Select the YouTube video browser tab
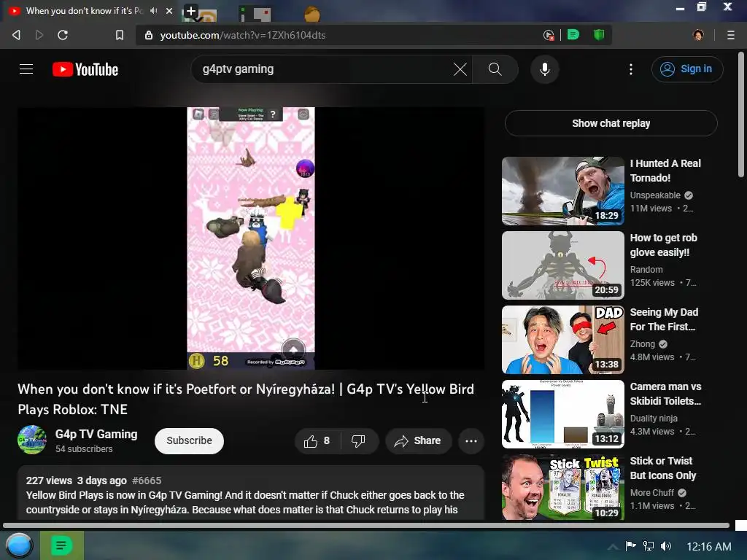Screen dimensions: 747x560 [90, 10]
